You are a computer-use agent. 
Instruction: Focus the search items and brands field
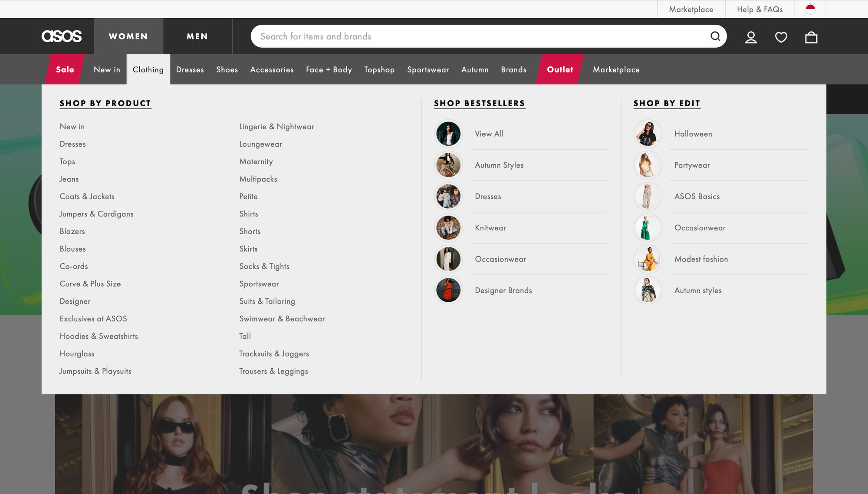click(477, 36)
